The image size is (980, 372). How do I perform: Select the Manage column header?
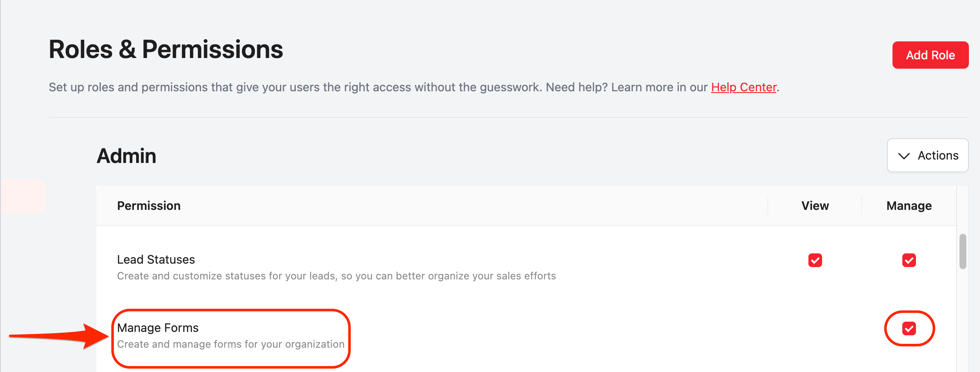pos(909,206)
